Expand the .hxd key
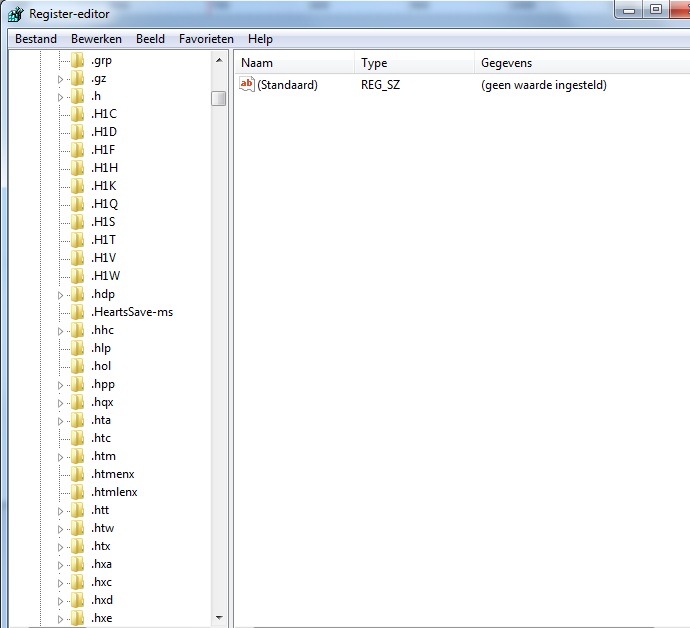Screen dimensions: 690x628 click(x=61, y=602)
